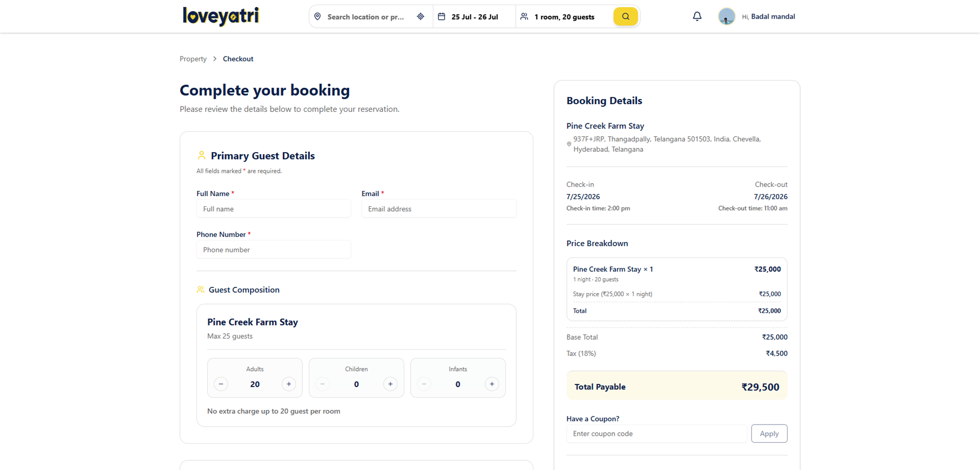Click the user profile avatar
The height and width of the screenshot is (470, 980).
click(726, 17)
